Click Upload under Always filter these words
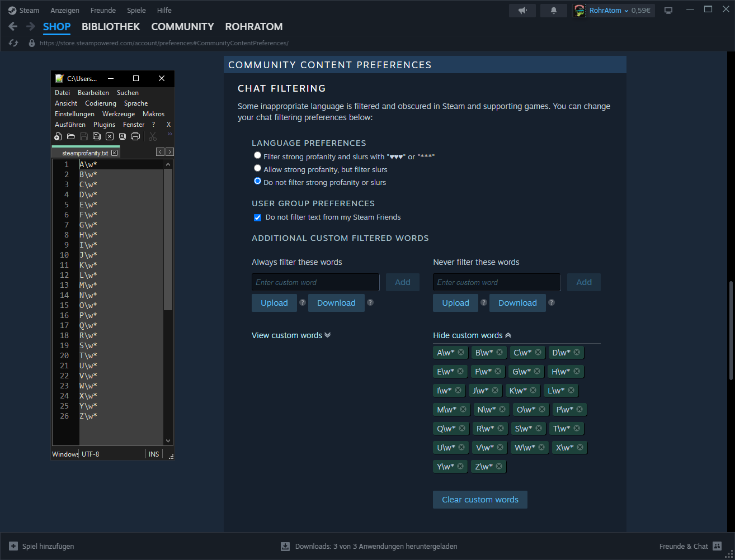The image size is (735, 560). click(274, 303)
